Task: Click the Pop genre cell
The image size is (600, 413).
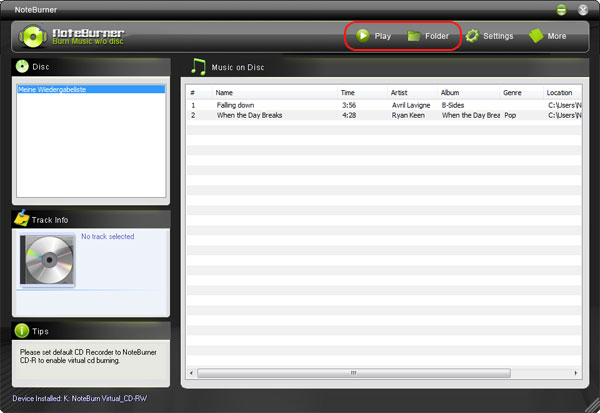Action: point(510,115)
